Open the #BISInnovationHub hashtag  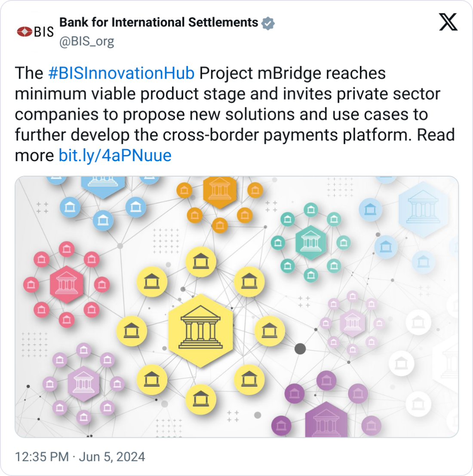121,73
